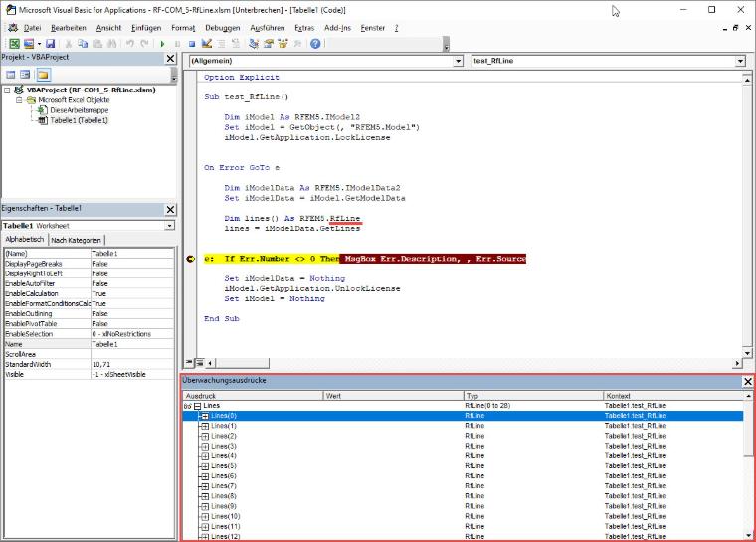This screenshot has width=756, height=542.
Task: Run the macro with the green play icon
Action: (x=162, y=44)
